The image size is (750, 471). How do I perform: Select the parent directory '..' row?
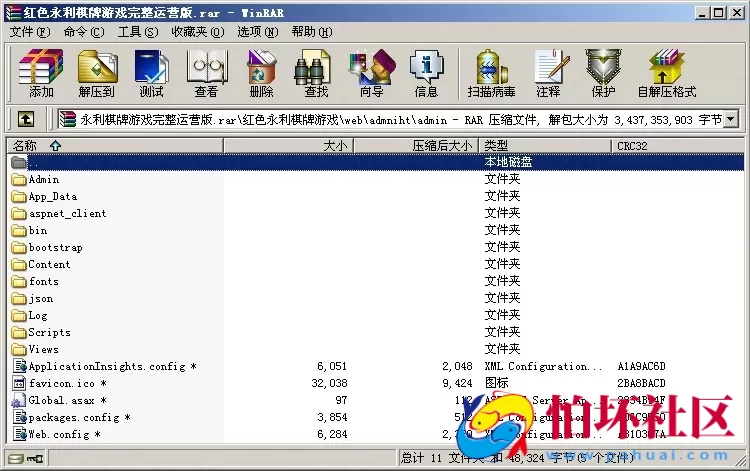[375, 162]
